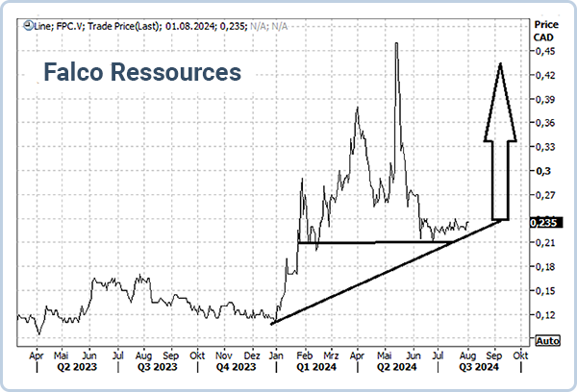The width and height of the screenshot is (577, 392).
Task: Click the 0,45 price axis value
Action: (545, 51)
